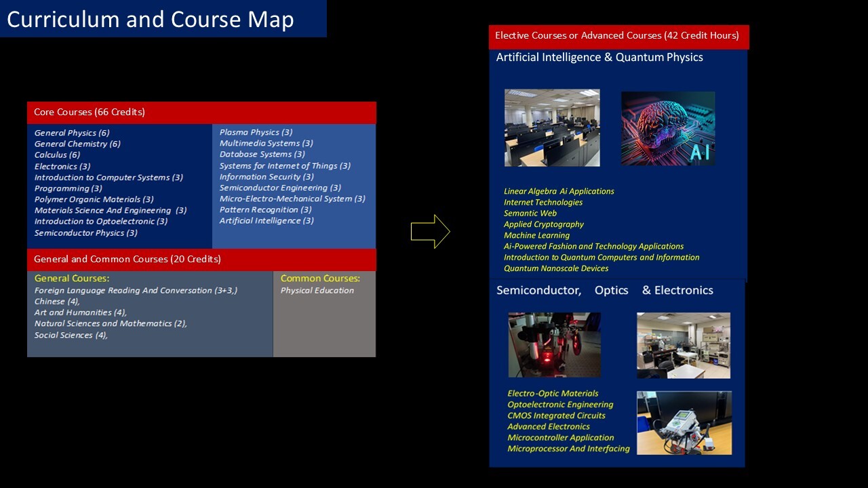Image resolution: width=868 pixels, height=488 pixels.
Task: Select the red laser optics photo
Action: tap(554, 344)
